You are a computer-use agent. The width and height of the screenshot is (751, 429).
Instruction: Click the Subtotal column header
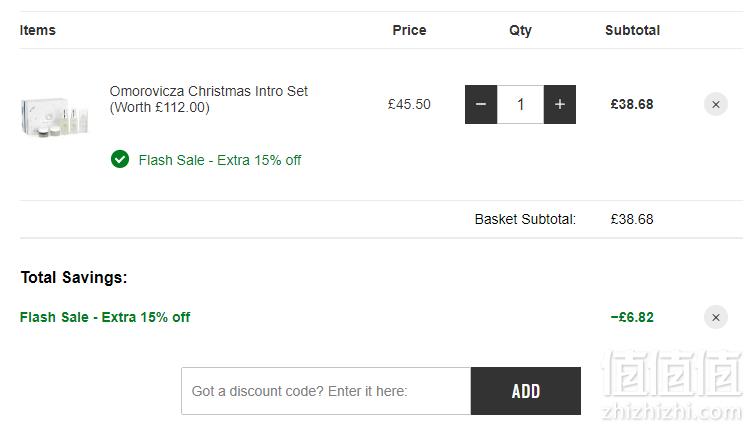point(632,30)
